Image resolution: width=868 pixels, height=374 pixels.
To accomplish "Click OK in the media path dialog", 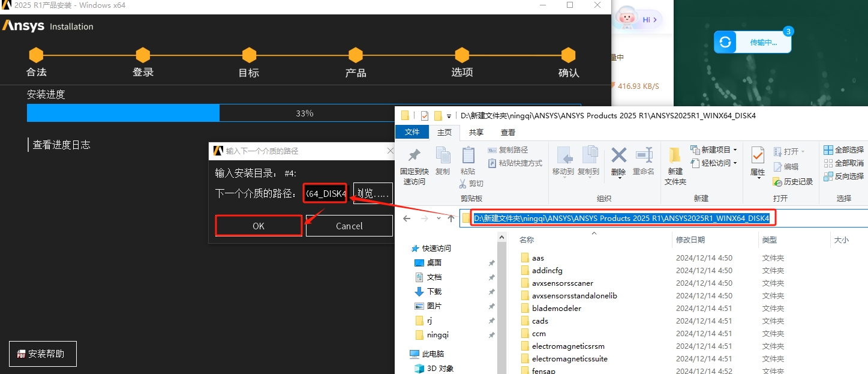I will pos(259,226).
